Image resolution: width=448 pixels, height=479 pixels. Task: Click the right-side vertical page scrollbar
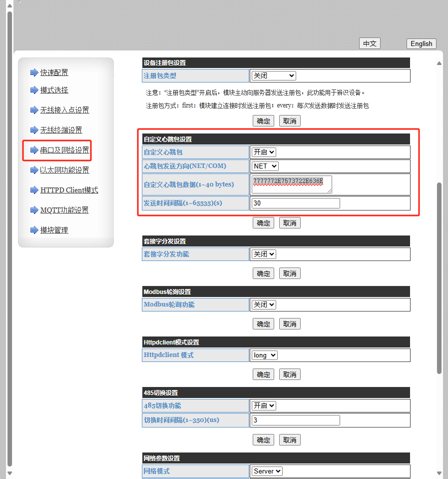pos(439,277)
